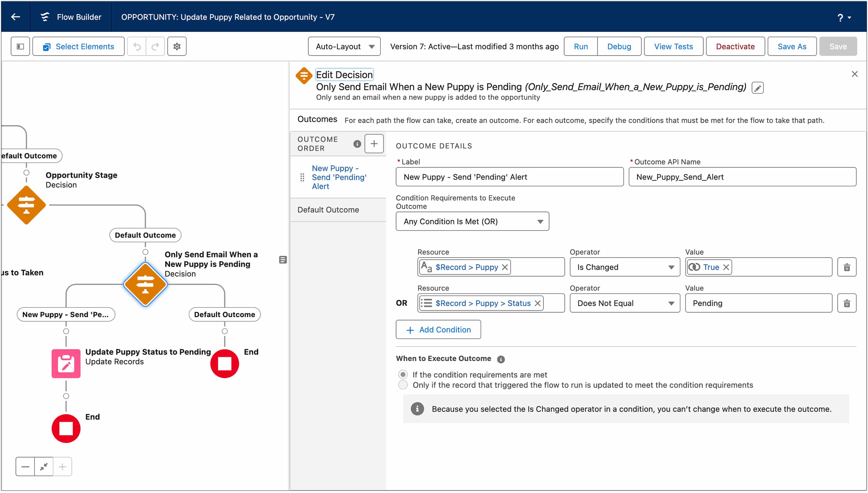Image resolution: width=868 pixels, height=493 pixels.
Task: Open the Auto-Layout dropdown
Action: click(x=344, y=46)
